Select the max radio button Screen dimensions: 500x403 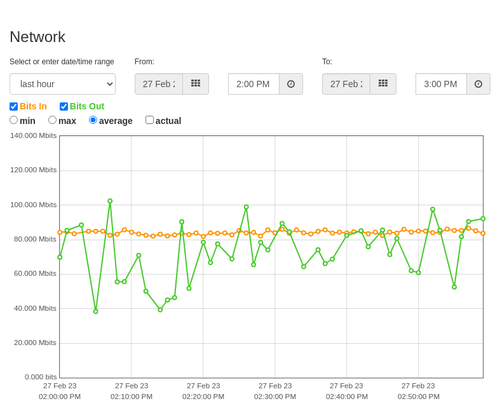[52, 120]
